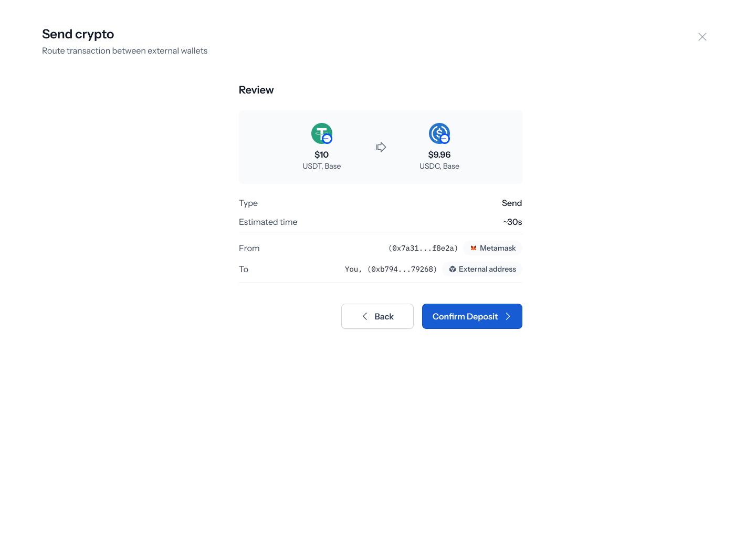Click the $9.96 amount
This screenshot has height=538, width=756.
tap(439, 154)
